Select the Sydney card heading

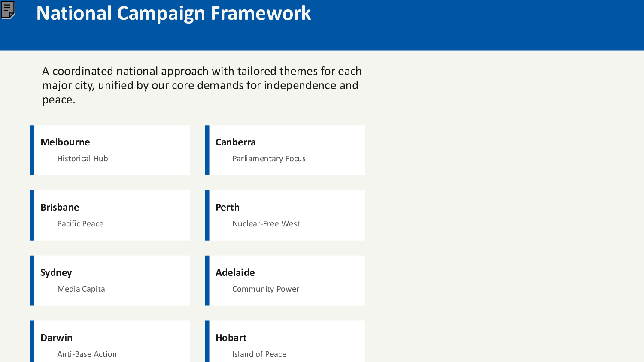pos(56,273)
